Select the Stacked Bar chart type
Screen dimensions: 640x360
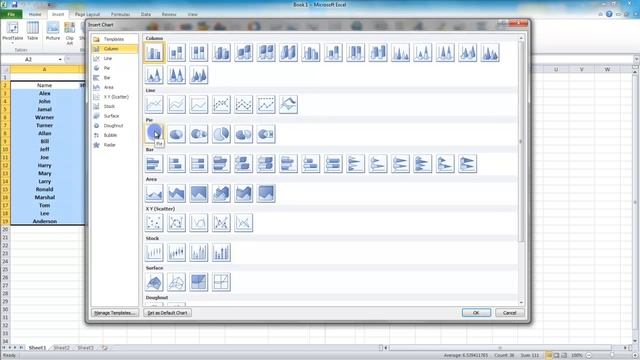176,164
